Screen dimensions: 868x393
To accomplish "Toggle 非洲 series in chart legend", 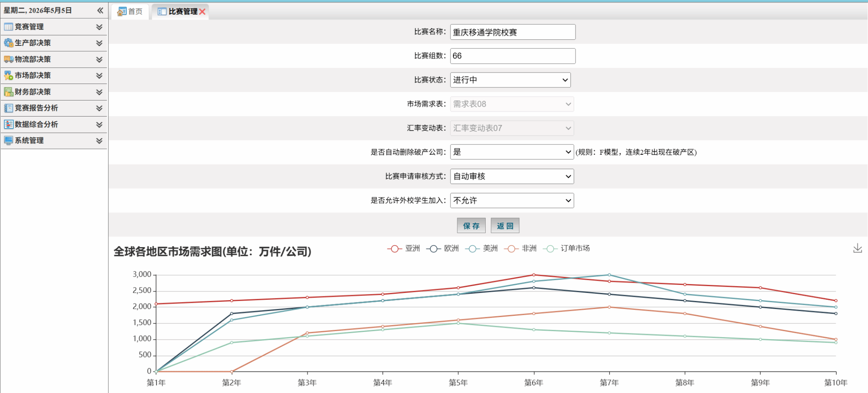I will pyautogui.click(x=520, y=248).
